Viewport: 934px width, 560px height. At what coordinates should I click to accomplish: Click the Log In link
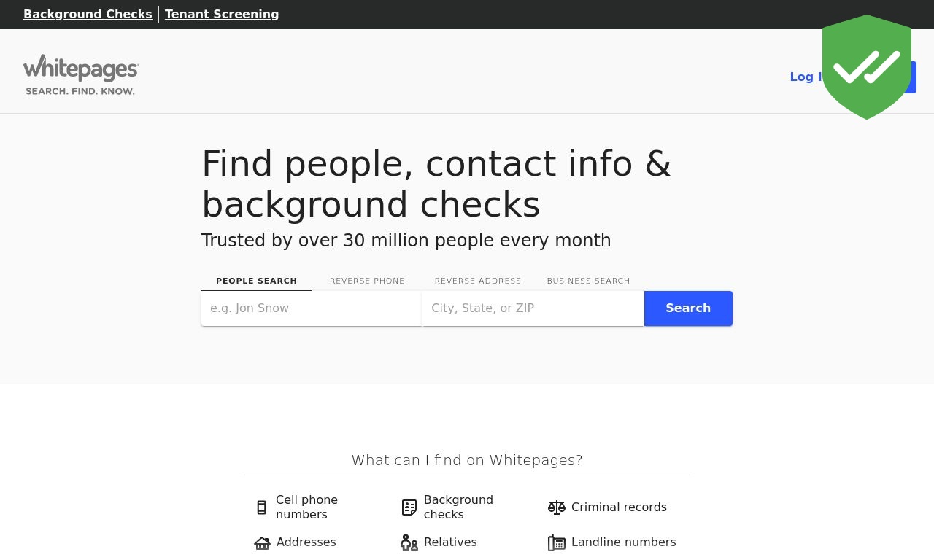pyautogui.click(x=806, y=77)
